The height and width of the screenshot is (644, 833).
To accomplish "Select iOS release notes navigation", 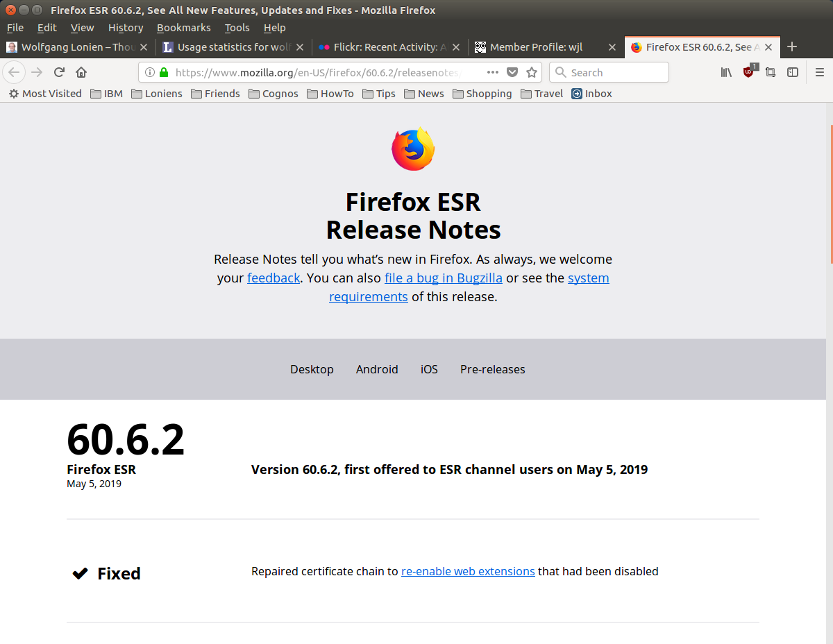I will click(x=429, y=369).
